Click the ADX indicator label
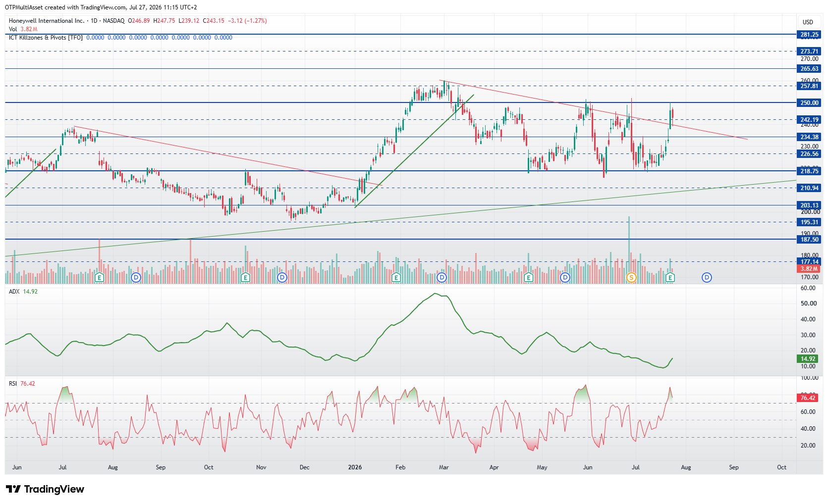The width and height of the screenshot is (828, 504). point(14,292)
